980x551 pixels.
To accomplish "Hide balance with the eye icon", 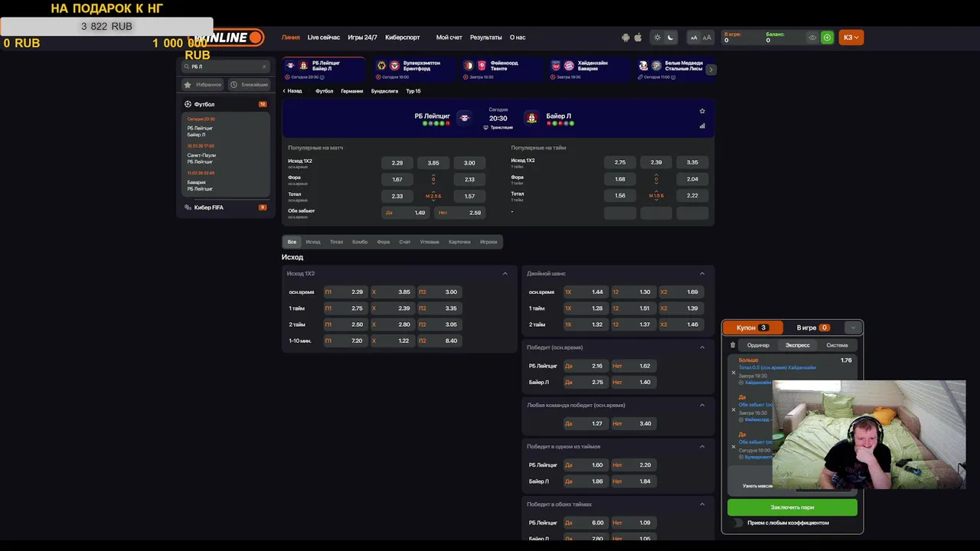I will 812,37.
